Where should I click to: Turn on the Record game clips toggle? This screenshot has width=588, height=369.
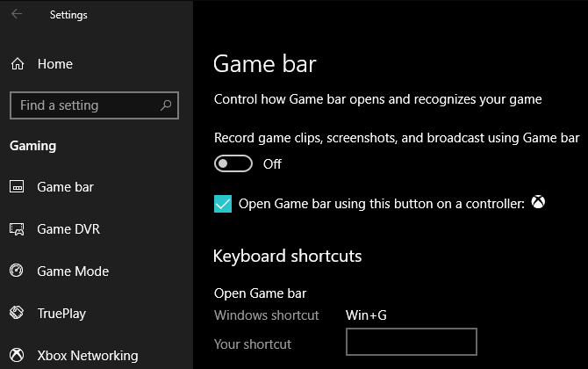(233, 163)
